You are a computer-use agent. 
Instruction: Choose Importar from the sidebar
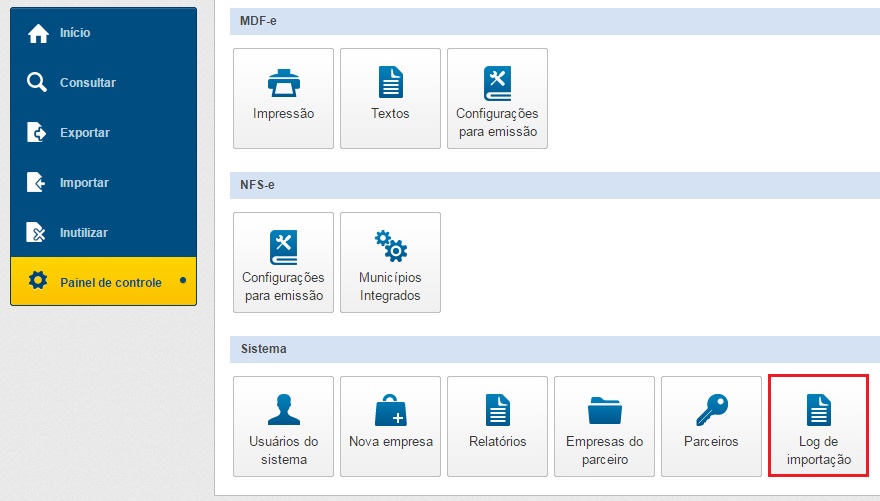[103, 183]
